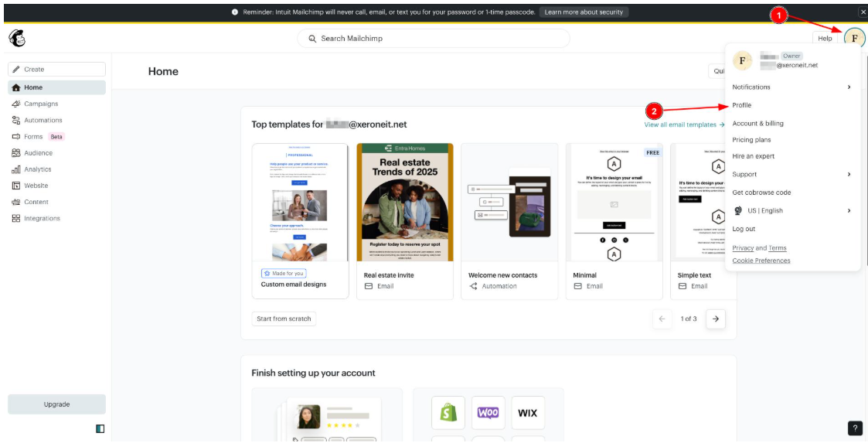The width and height of the screenshot is (868, 443).
Task: Click the Campaigns megaphone icon
Action: 16,104
